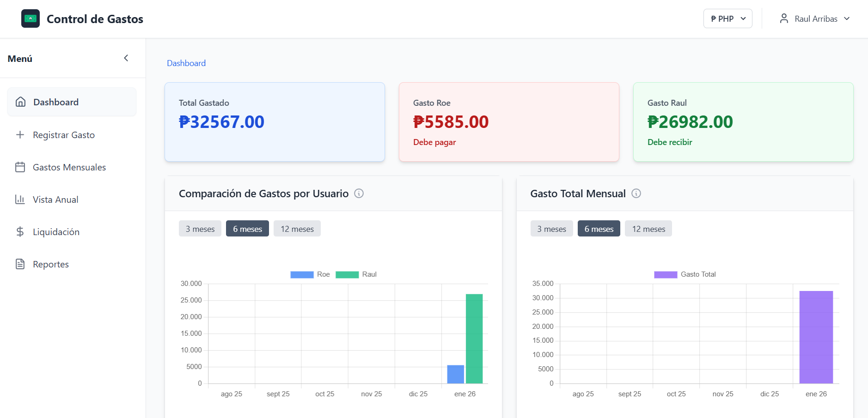Screen dimensions: 868x418
Task: Select 3 meses in the Gasto Total Mensual chart
Action: 551,229
